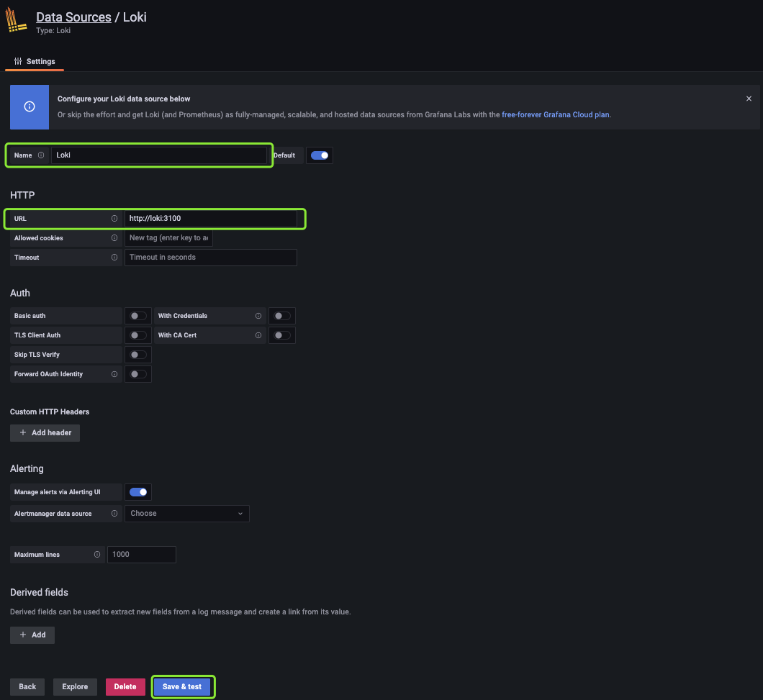
Task: Click the Loki logo icon in header
Action: click(16, 20)
